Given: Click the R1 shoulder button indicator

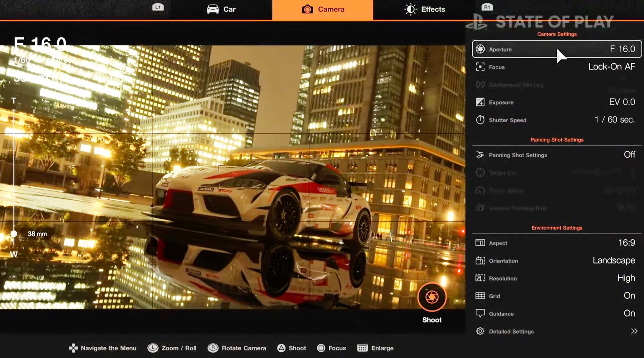Looking at the screenshot, I should point(487,7).
